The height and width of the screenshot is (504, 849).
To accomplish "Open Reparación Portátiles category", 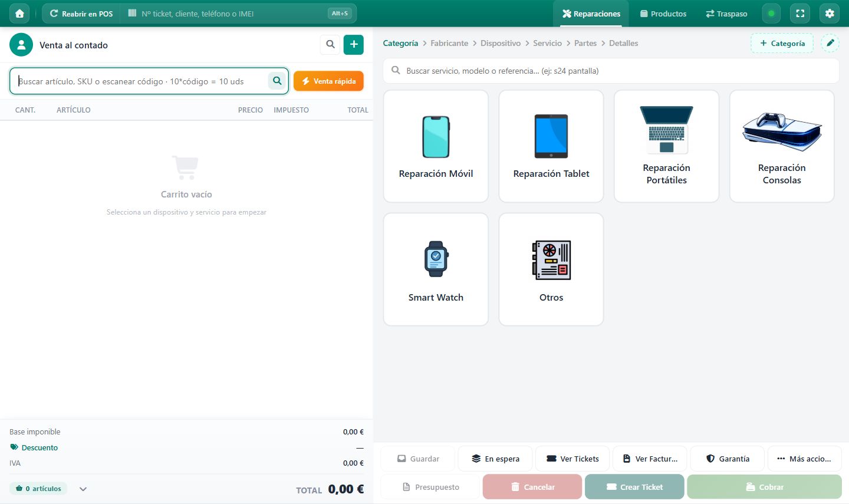I will click(666, 146).
